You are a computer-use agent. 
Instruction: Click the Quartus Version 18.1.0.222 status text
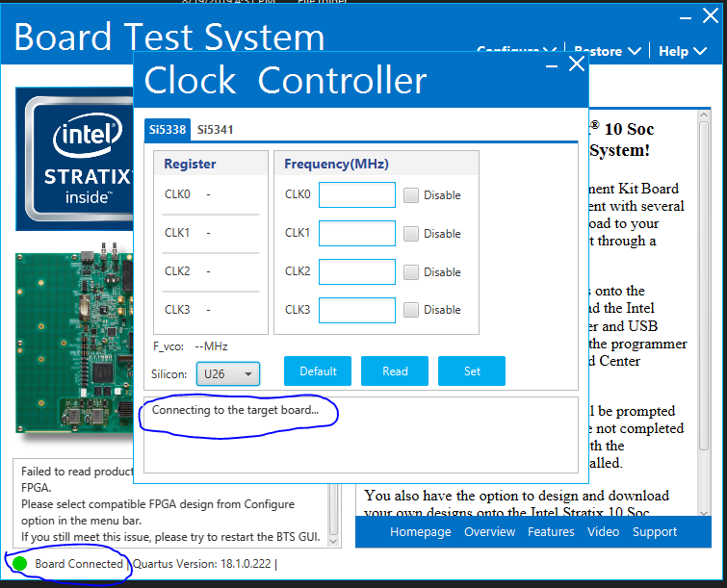coord(202,564)
